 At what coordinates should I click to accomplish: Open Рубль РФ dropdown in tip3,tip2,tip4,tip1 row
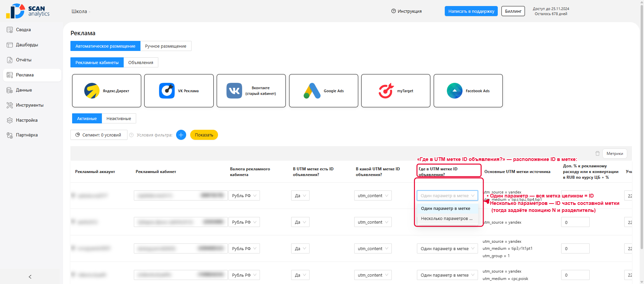pyautogui.click(x=244, y=195)
